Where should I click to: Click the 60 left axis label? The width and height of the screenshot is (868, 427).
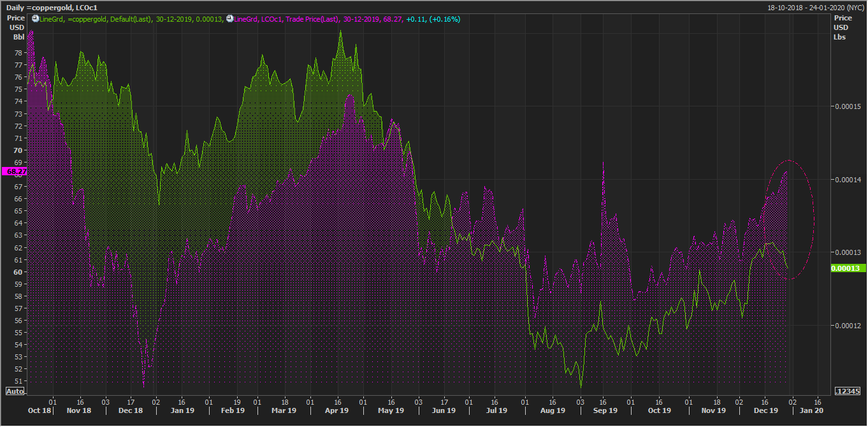[18, 272]
